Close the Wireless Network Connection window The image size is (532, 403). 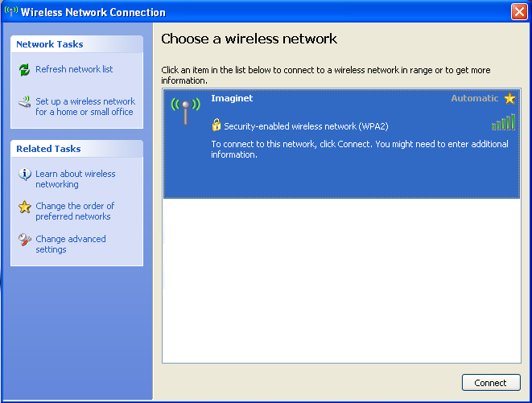(x=519, y=12)
